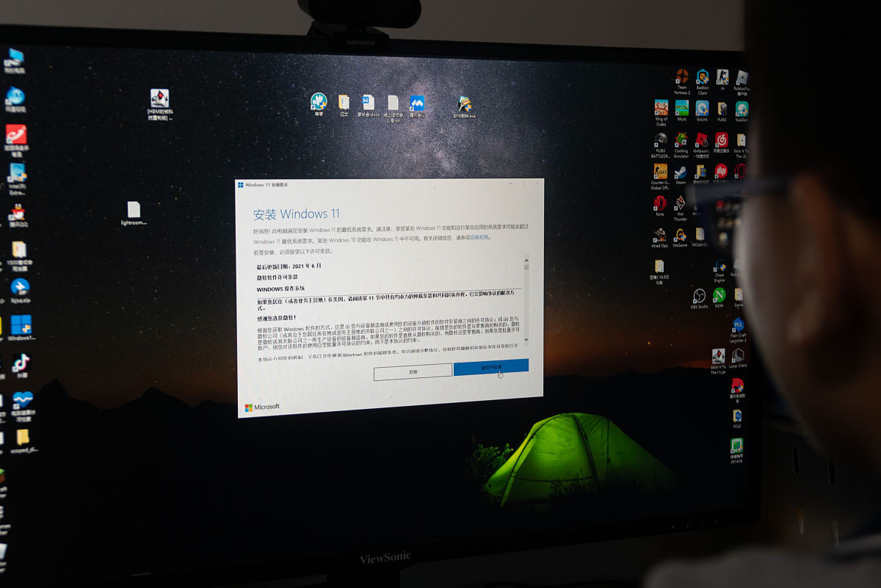Open the NDM desktop shortcut
The width and height of the screenshot is (881, 588).
coord(719,296)
